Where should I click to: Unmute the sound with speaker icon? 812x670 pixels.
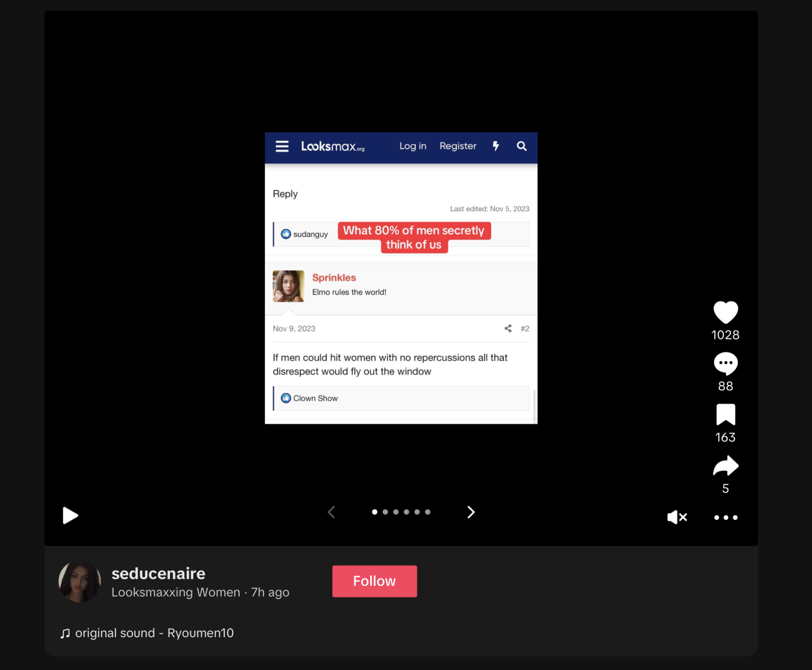tap(677, 517)
